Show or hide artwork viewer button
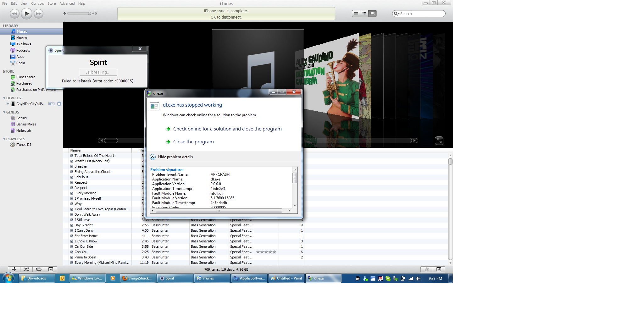The width and height of the screenshot is (644, 321). tap(51, 269)
